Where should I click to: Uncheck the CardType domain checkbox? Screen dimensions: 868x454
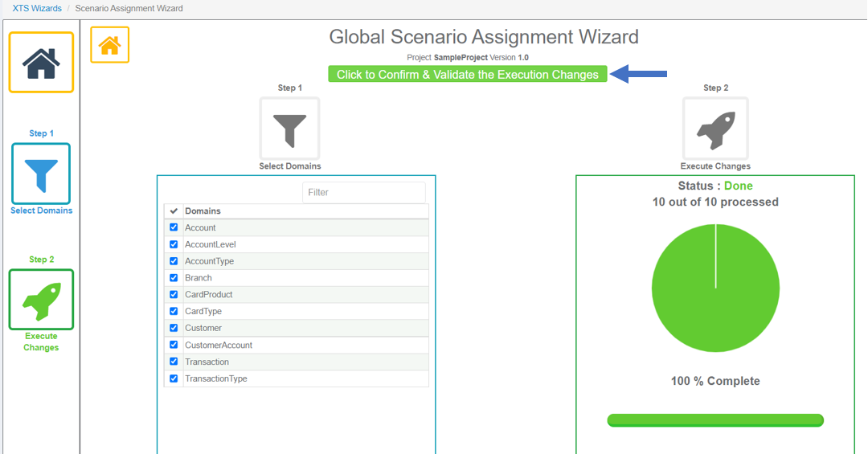coord(174,311)
